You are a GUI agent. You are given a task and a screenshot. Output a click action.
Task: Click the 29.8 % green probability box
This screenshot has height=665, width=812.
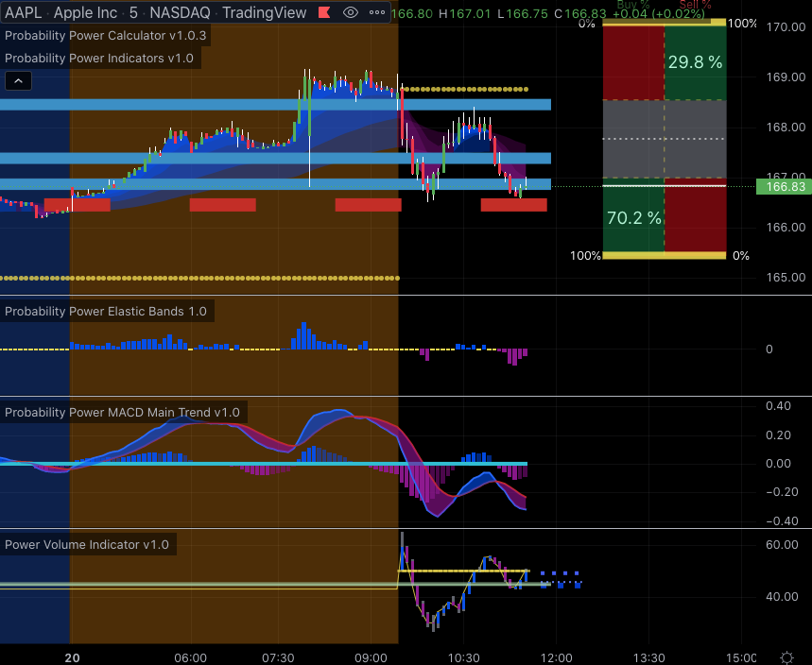coord(695,62)
